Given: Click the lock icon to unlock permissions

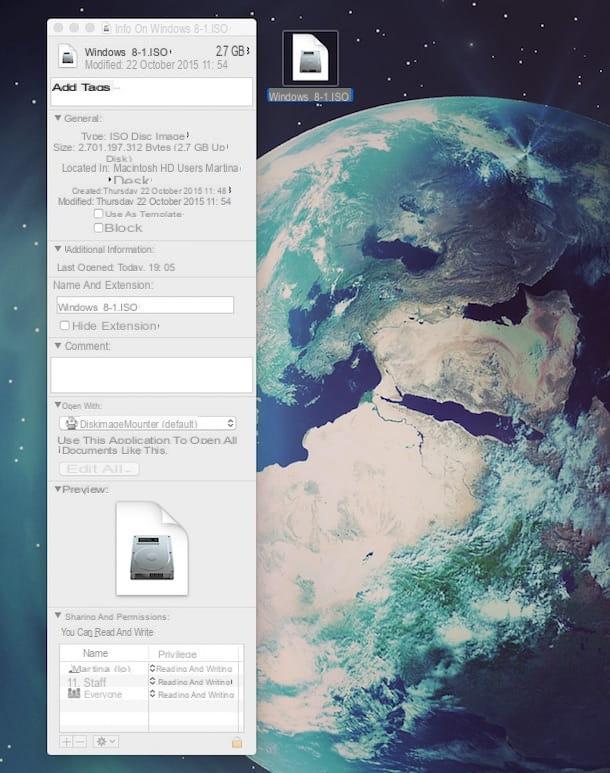Looking at the screenshot, I should [237, 741].
